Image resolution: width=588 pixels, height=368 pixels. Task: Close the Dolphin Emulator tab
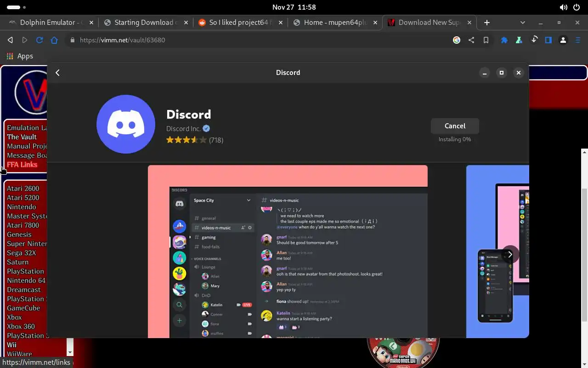click(x=91, y=23)
